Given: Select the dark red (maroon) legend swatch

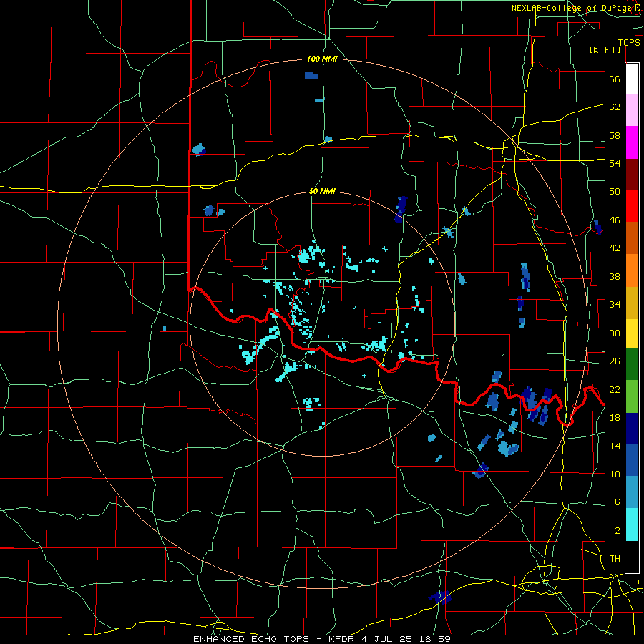Looking at the screenshot, I should (632, 175).
